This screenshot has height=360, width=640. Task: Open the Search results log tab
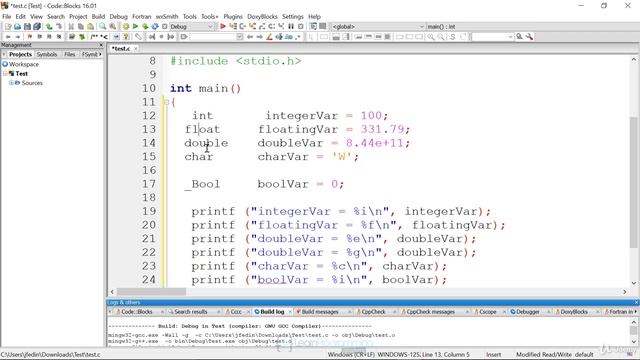click(x=190, y=312)
